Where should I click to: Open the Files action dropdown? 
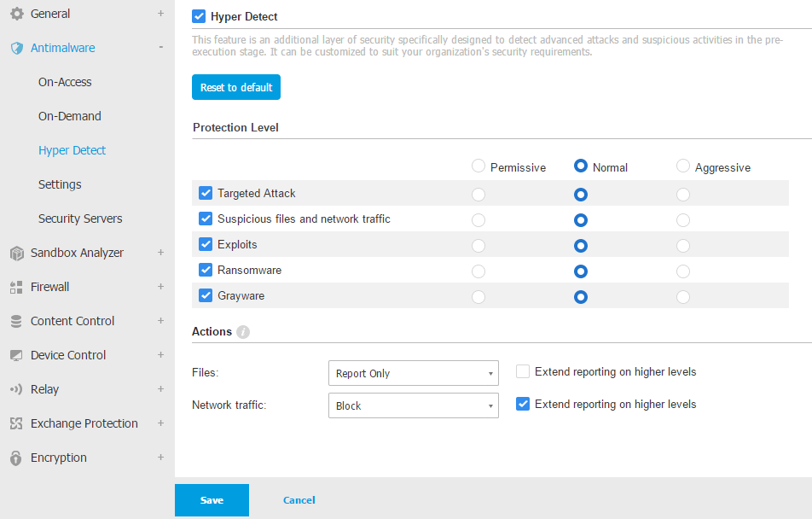coord(413,373)
